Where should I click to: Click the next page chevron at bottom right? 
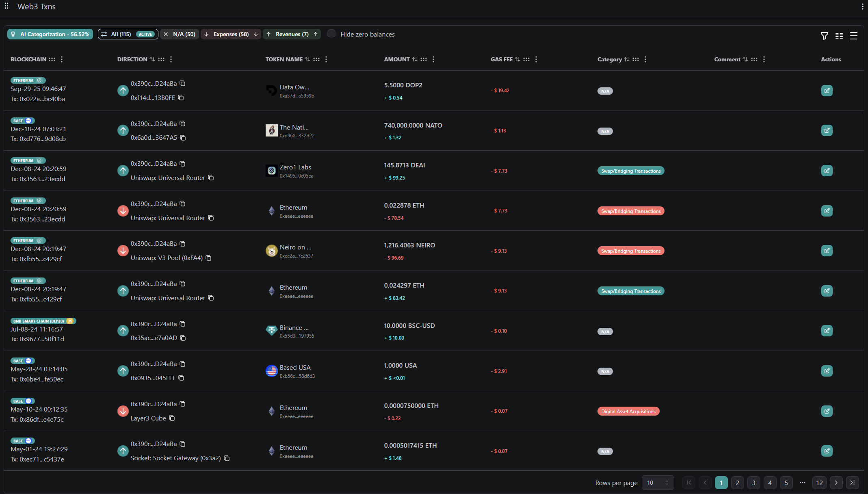(x=836, y=483)
